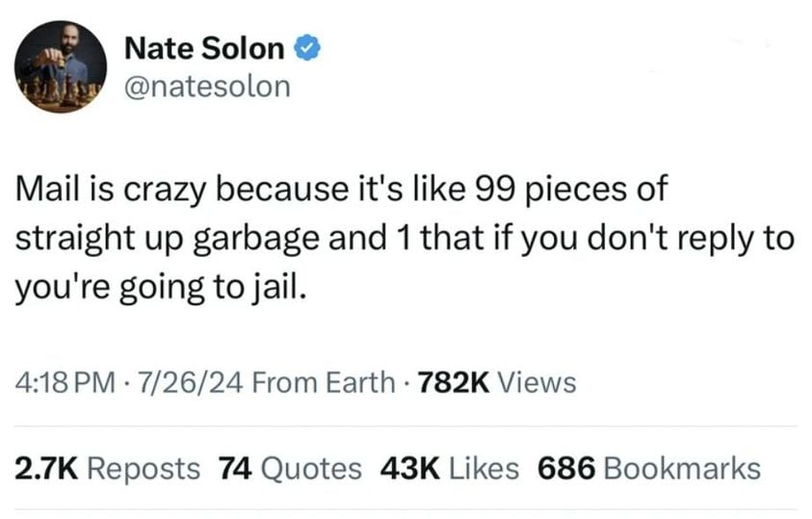This screenshot has height=519, width=812.
Task: Click the "Nate Solon" display name
Action: click(x=204, y=47)
